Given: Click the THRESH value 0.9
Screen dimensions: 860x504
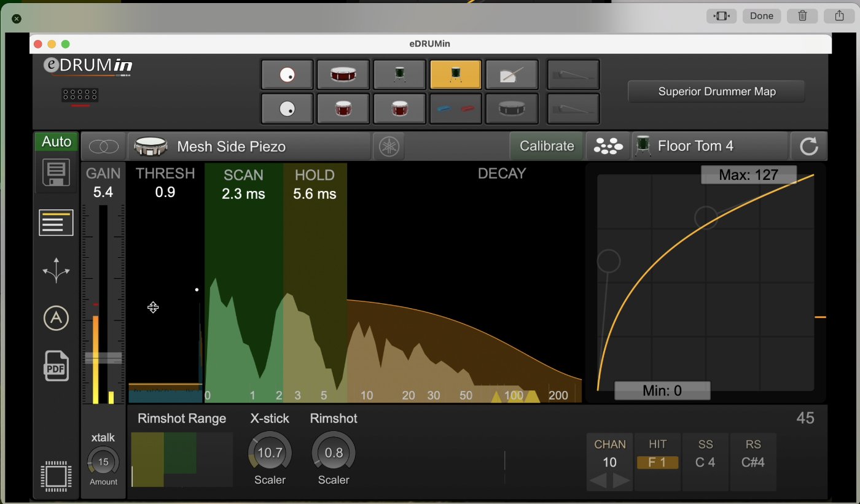Looking at the screenshot, I should [x=165, y=192].
